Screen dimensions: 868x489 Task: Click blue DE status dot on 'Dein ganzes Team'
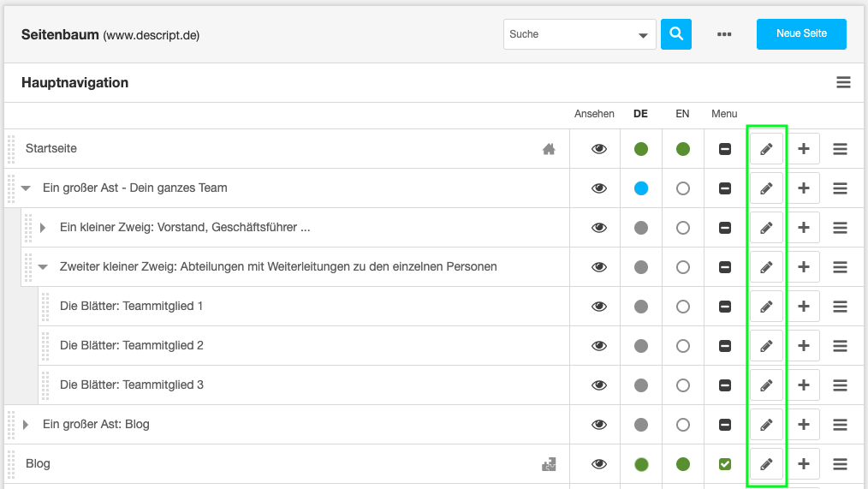point(640,188)
